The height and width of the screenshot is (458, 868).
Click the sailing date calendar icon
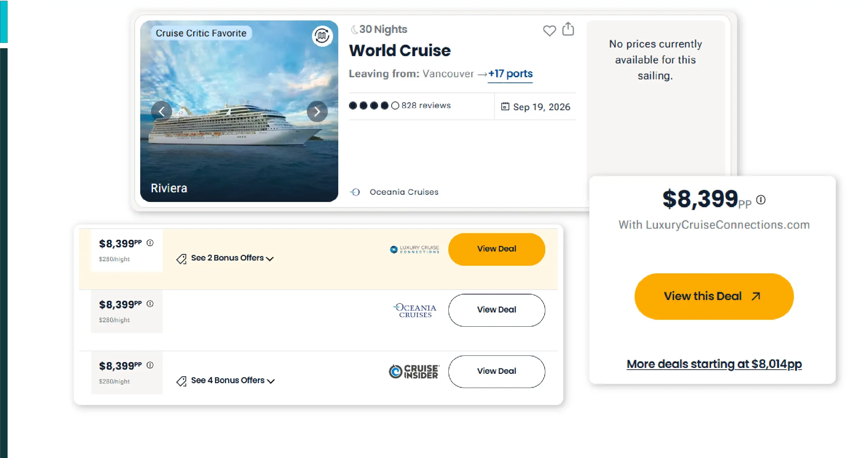[505, 106]
